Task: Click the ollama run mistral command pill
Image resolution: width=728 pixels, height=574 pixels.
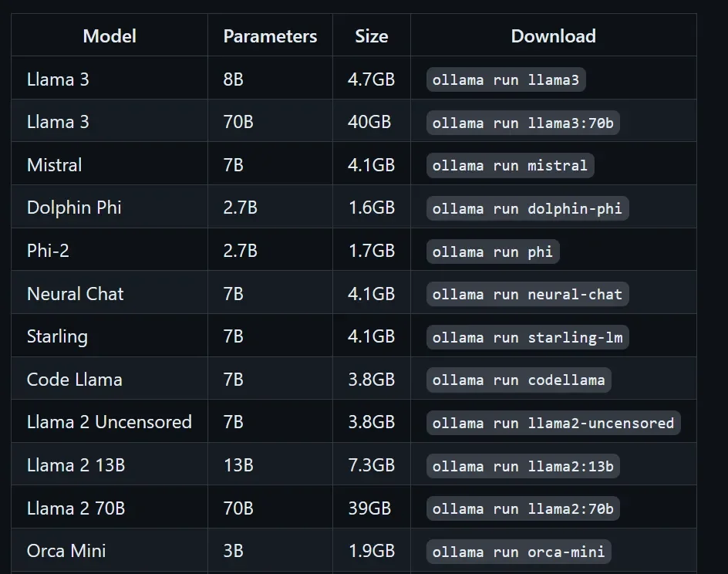Action: click(x=510, y=165)
